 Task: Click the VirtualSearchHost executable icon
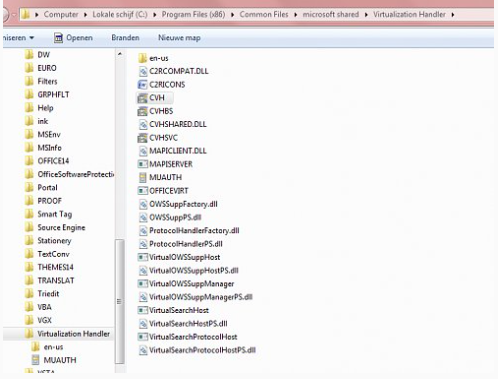143,310
